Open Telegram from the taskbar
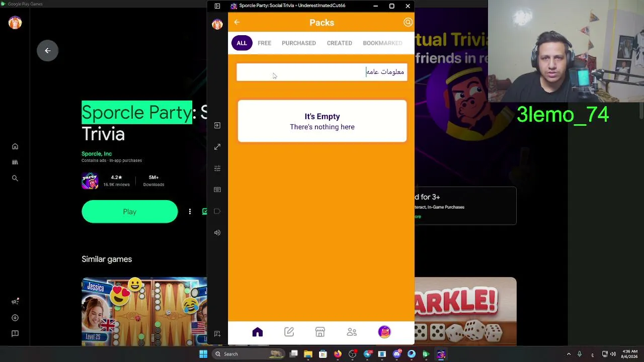The width and height of the screenshot is (644, 362). tap(367, 354)
